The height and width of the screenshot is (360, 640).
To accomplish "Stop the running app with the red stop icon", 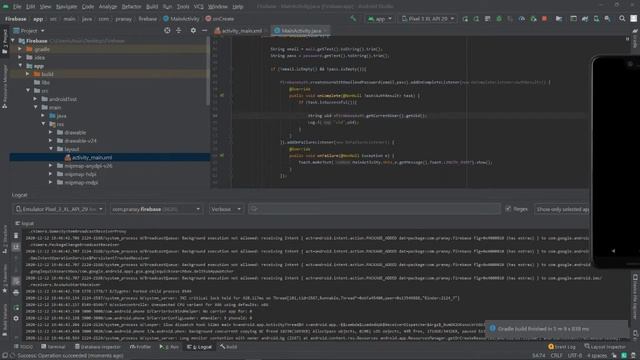I will pyautogui.click(x=544, y=19).
